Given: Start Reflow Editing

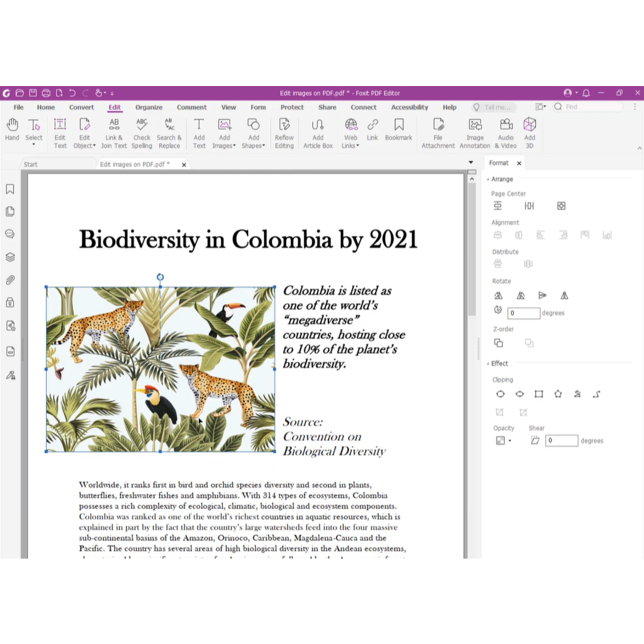Looking at the screenshot, I should 284,133.
